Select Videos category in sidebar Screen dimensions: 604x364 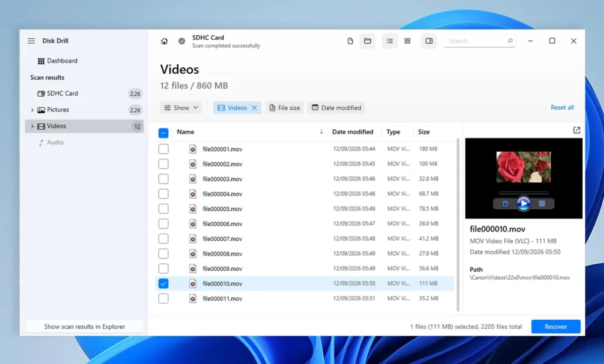point(84,126)
